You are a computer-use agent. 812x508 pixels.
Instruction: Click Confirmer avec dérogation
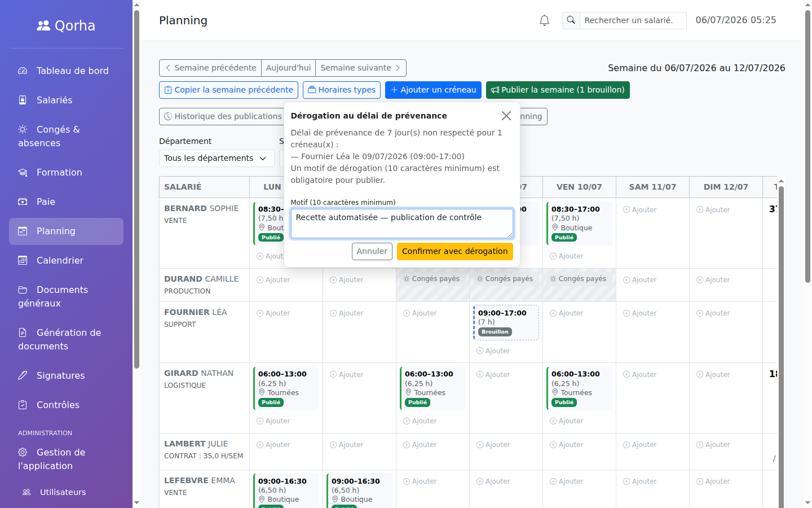[455, 251]
